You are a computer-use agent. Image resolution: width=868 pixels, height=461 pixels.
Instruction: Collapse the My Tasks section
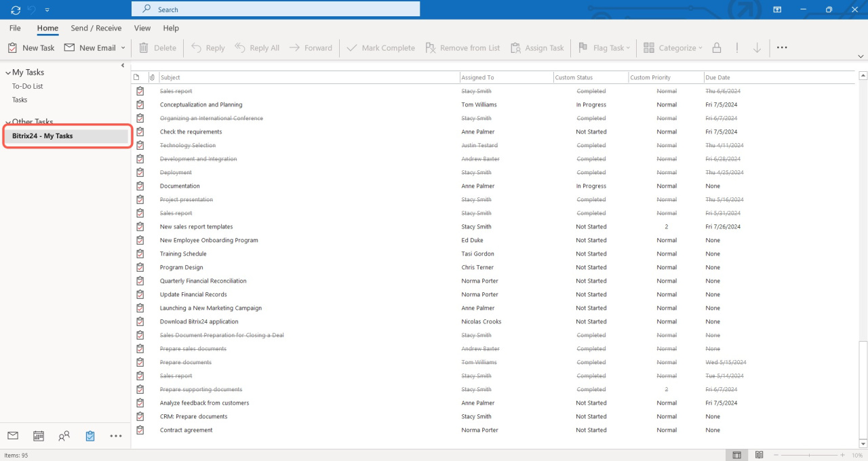coord(8,73)
